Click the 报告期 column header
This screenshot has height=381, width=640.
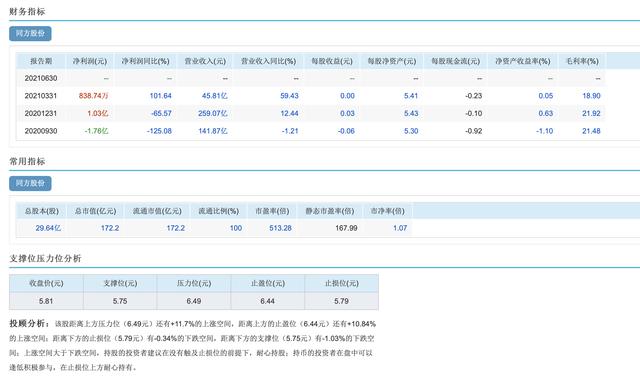tap(41, 61)
